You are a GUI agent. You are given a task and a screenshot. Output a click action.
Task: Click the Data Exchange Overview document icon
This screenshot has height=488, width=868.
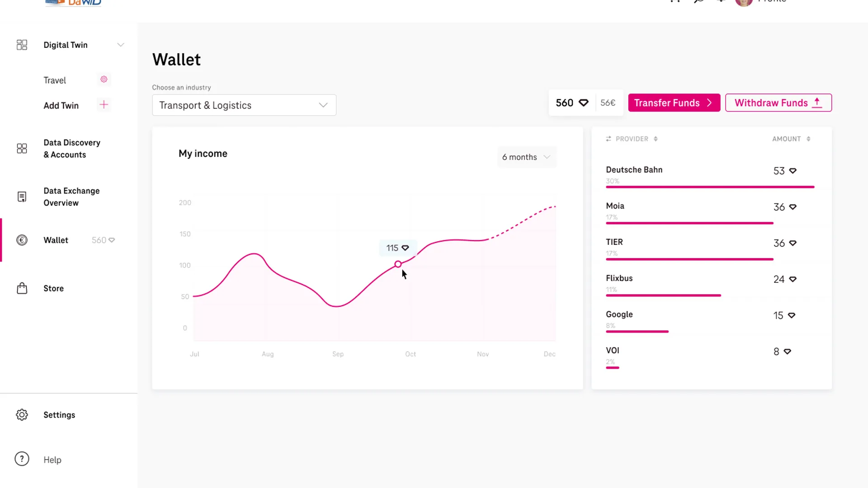[22, 197]
